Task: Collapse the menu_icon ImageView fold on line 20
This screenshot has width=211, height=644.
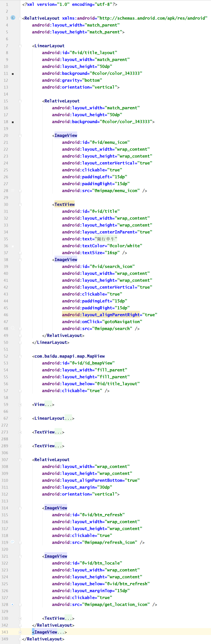Action: coord(20,136)
